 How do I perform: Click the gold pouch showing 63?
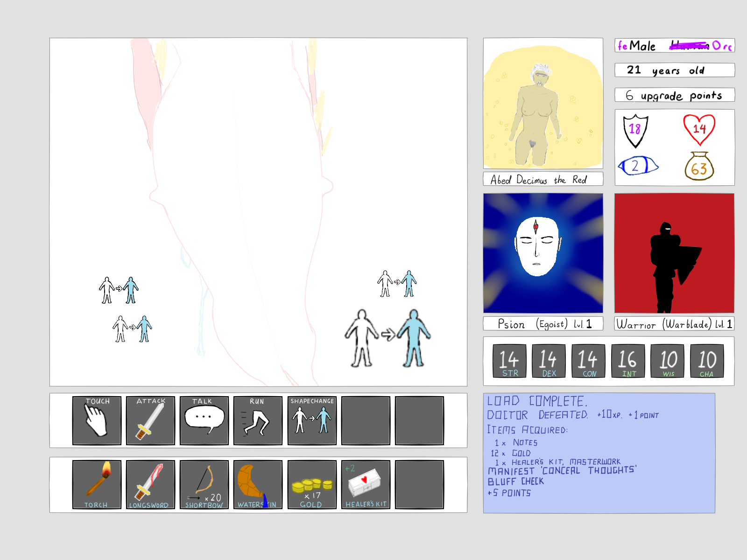pyautogui.click(x=699, y=167)
